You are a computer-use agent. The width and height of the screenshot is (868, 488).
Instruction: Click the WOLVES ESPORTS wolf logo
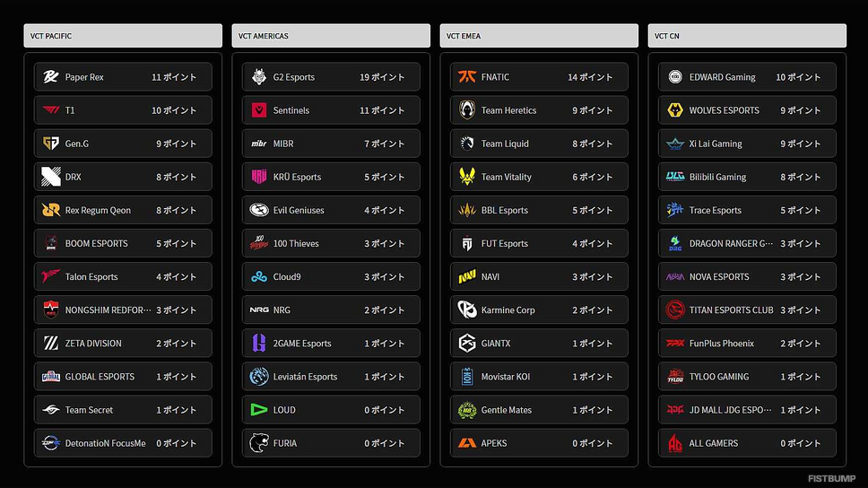(675, 110)
